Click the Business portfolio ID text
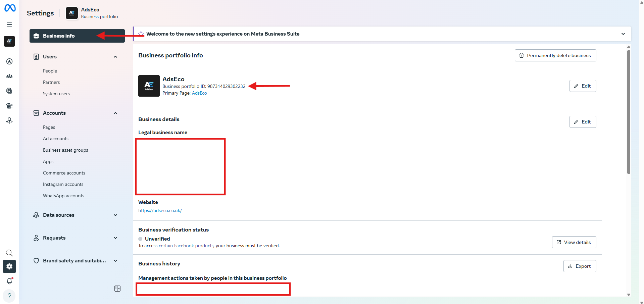This screenshot has width=644, height=304. tap(204, 86)
